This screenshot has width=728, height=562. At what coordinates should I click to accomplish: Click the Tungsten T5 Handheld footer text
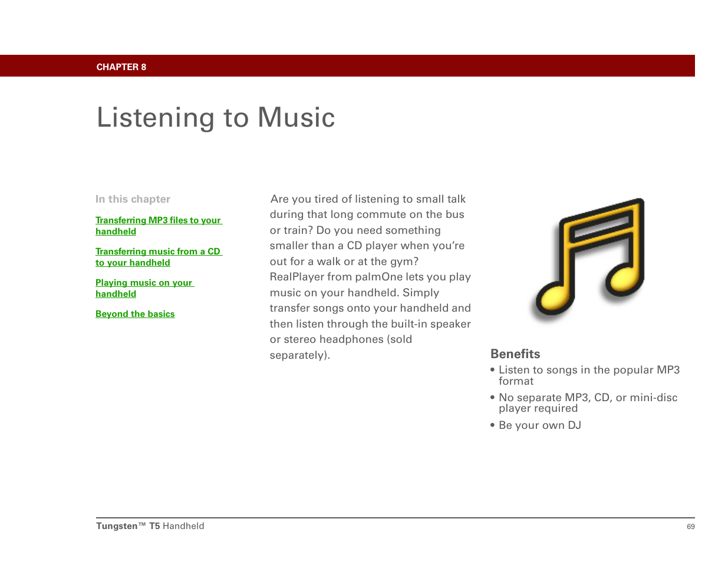150,526
